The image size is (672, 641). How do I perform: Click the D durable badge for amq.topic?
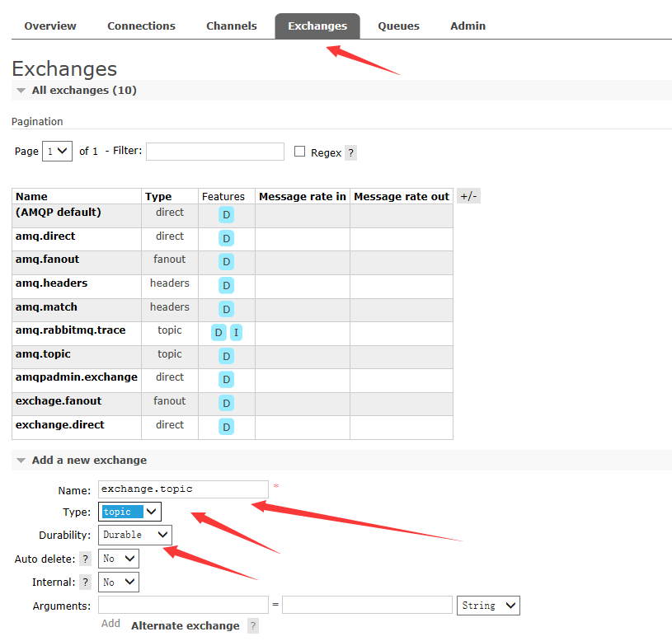226,356
